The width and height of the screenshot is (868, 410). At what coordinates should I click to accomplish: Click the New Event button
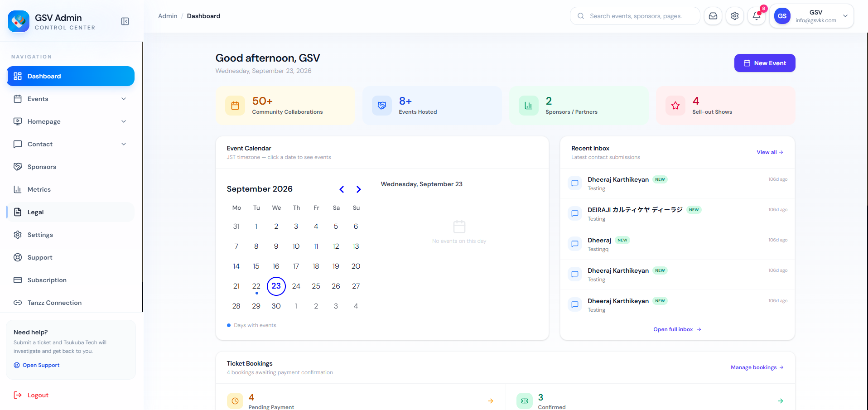(x=765, y=63)
